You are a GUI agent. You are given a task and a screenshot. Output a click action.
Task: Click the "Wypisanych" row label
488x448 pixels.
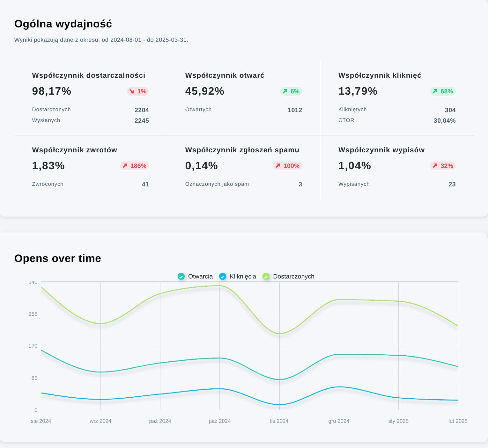pos(354,184)
